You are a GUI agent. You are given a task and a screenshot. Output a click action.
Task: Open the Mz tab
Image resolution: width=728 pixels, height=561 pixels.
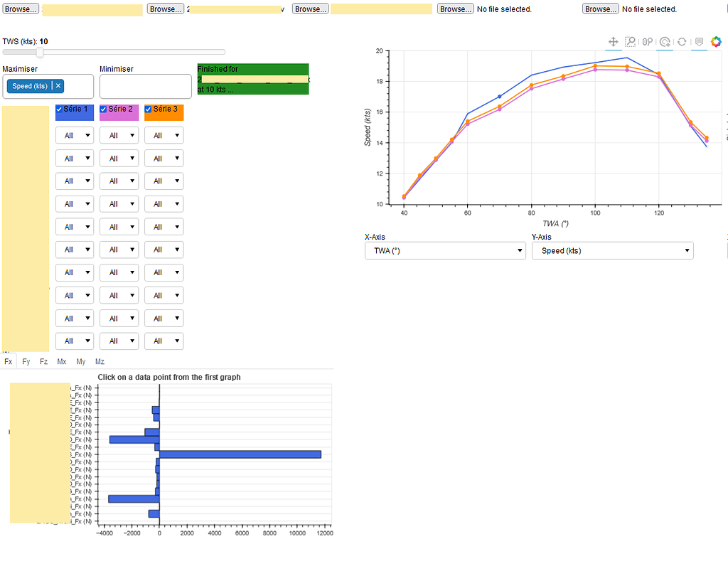pyautogui.click(x=100, y=361)
